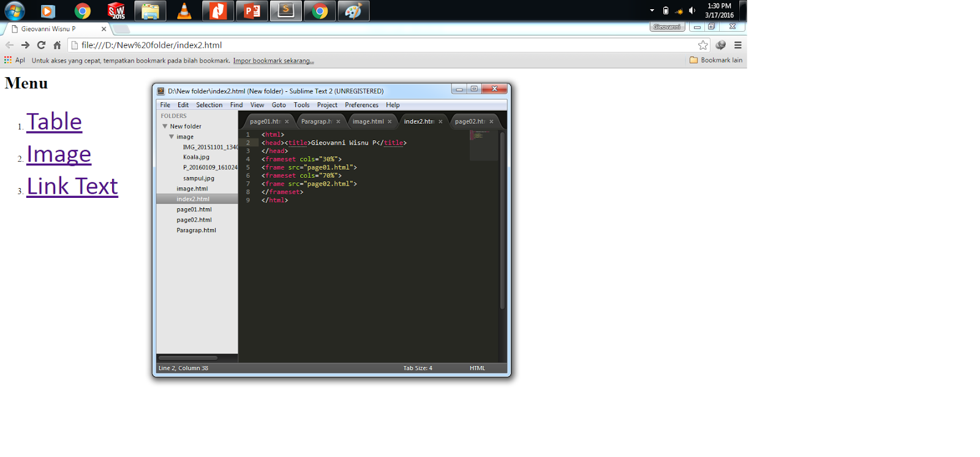Open the Selection menu
This screenshot has width=980, height=457.
209,105
